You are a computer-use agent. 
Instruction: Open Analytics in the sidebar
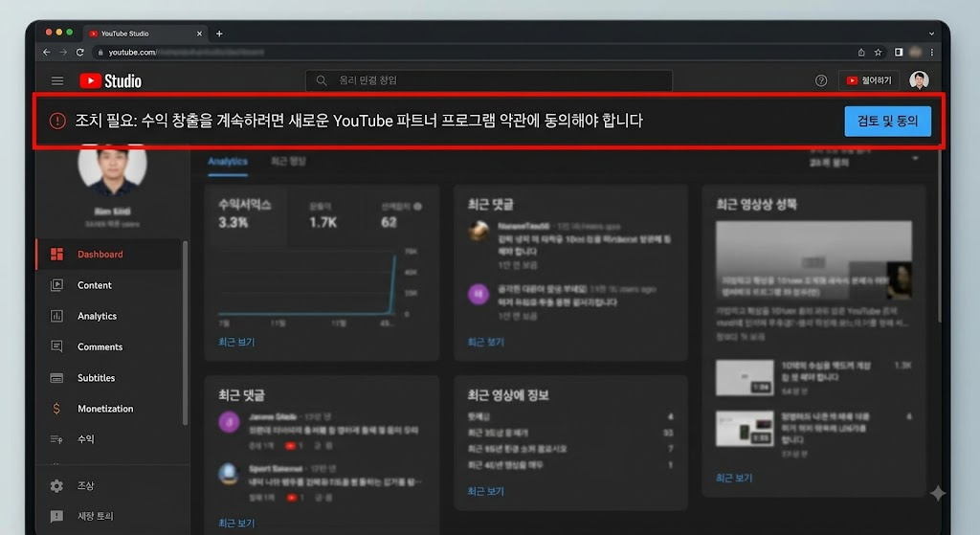click(109, 316)
